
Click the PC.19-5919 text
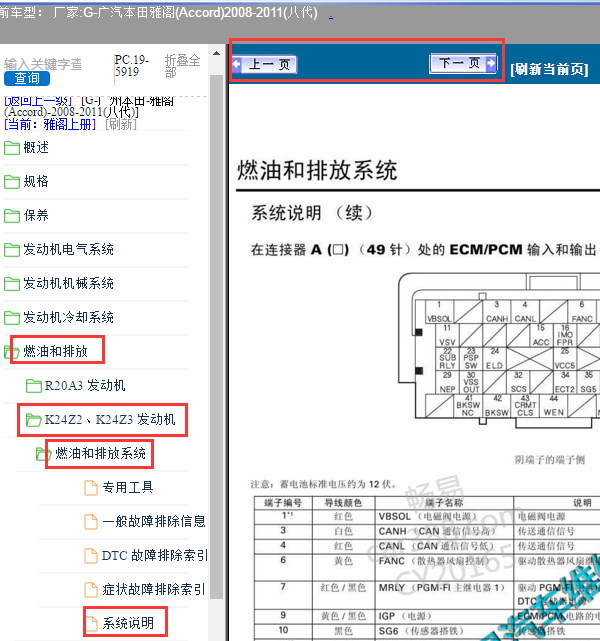click(x=132, y=66)
